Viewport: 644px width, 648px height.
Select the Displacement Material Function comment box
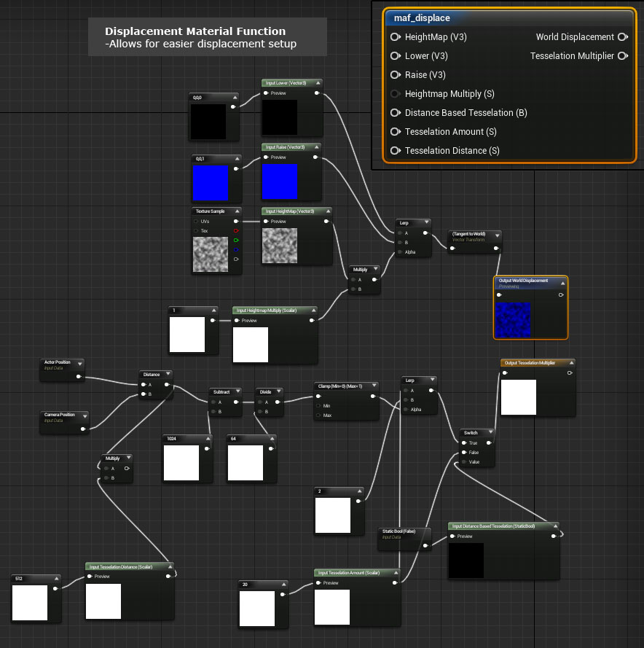207,36
